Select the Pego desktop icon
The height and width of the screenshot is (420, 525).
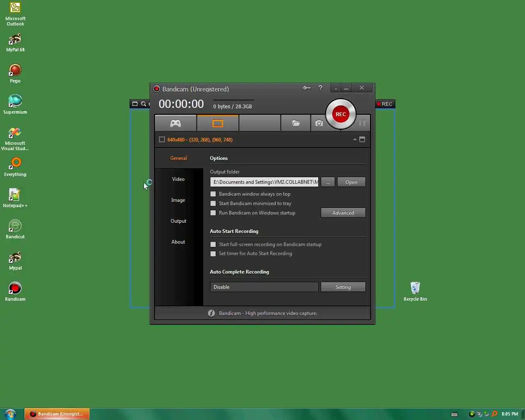point(15,74)
